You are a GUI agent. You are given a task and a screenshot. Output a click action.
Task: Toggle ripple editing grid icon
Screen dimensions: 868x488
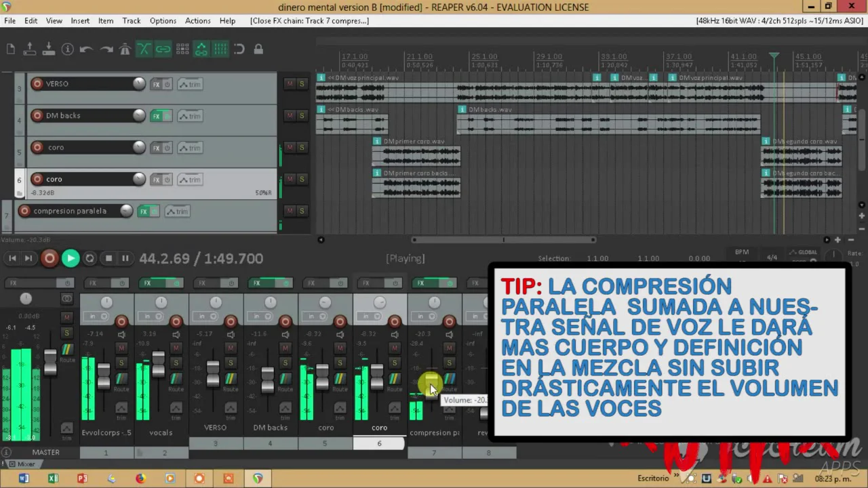point(182,49)
